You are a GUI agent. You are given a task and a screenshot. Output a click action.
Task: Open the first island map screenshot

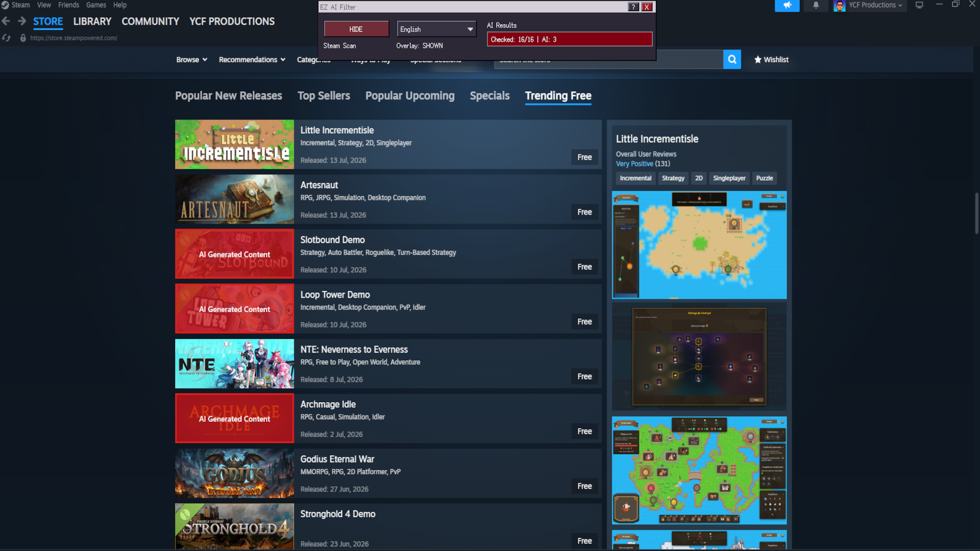[699, 245]
